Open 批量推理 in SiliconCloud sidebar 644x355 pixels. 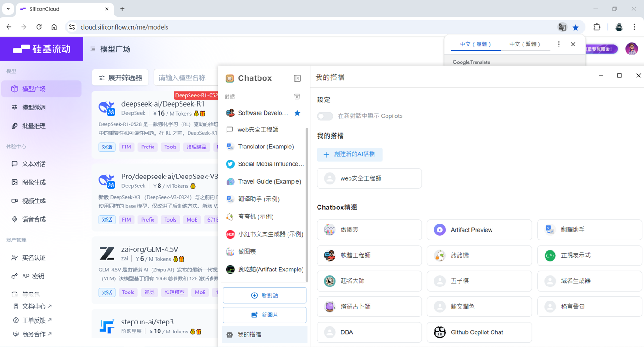[41, 126]
